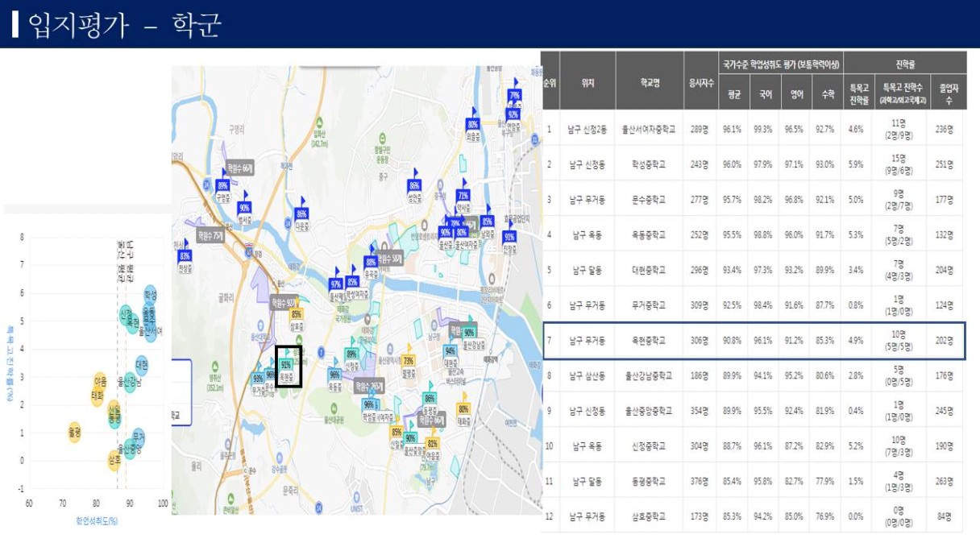980x551 pixels.
Task: Click the highlighted 옥현중 91% marker
Action: click(285, 367)
